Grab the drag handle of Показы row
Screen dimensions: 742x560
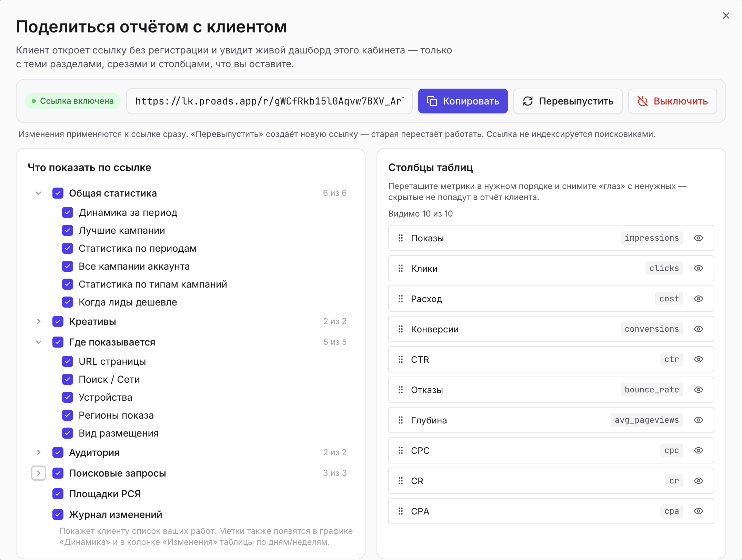pyautogui.click(x=401, y=238)
